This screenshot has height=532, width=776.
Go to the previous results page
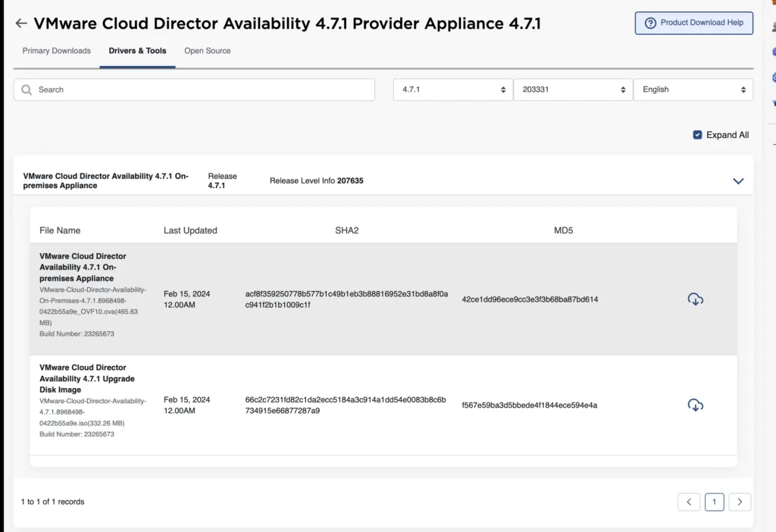pyautogui.click(x=688, y=502)
